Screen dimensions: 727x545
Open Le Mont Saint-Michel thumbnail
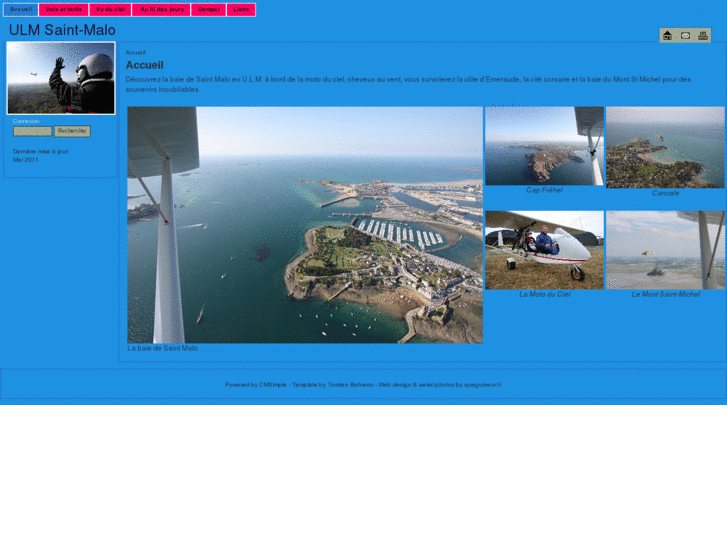pyautogui.click(x=665, y=250)
